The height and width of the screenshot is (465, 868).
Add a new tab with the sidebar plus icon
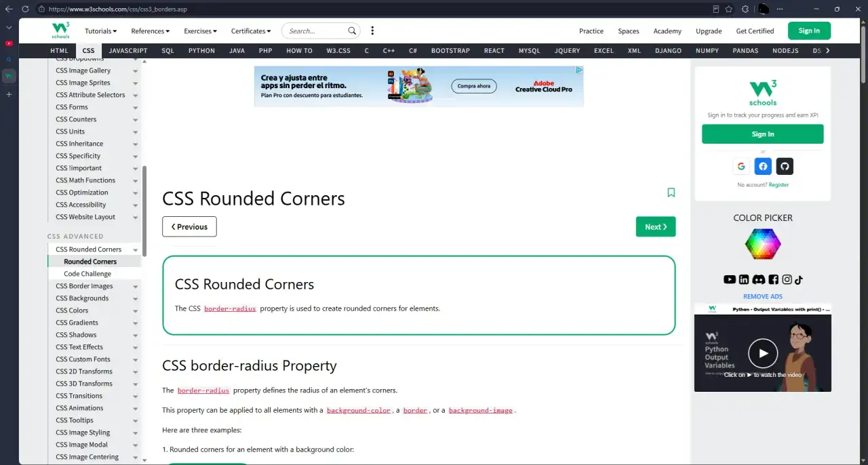(9, 94)
